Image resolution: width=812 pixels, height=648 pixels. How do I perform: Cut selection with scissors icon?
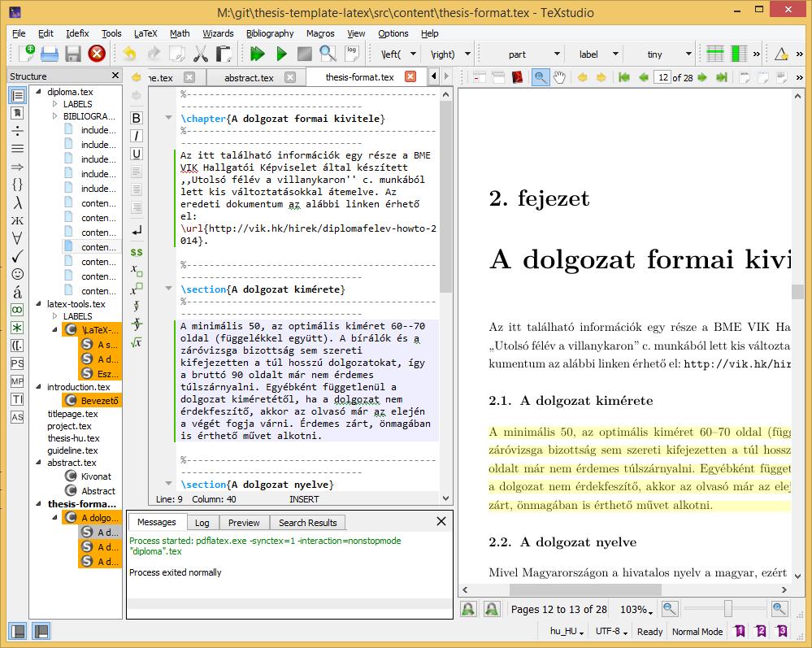[x=201, y=54]
